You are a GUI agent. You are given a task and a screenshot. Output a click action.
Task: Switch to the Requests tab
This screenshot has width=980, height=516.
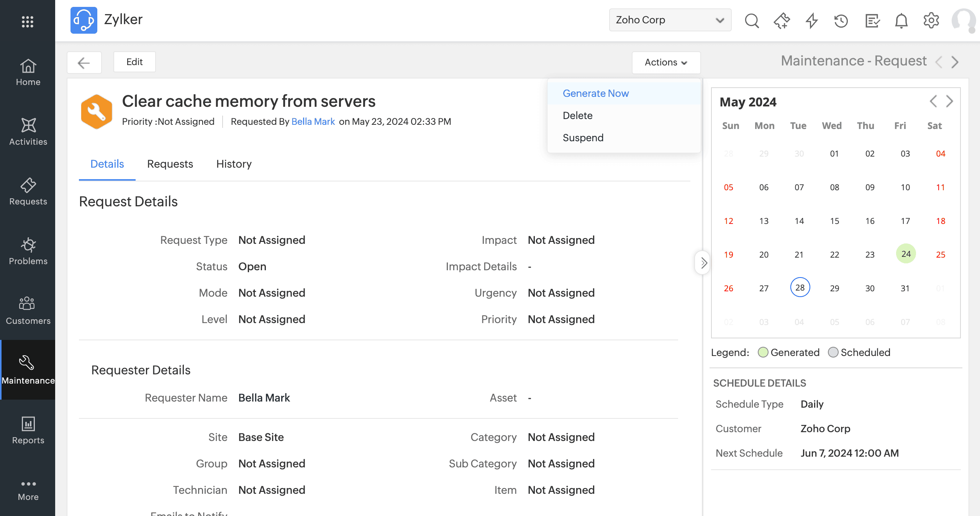[x=170, y=164]
